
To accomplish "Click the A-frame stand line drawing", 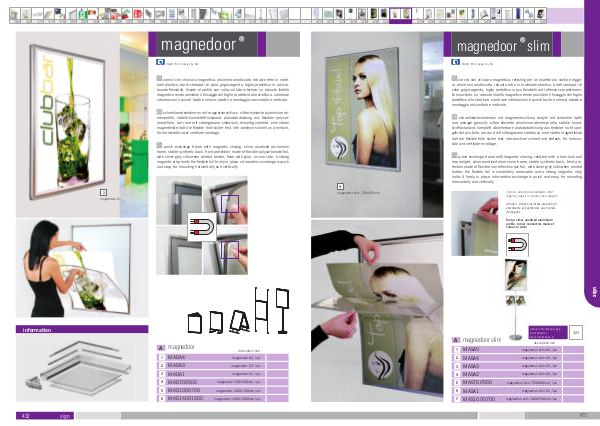I will 240,322.
